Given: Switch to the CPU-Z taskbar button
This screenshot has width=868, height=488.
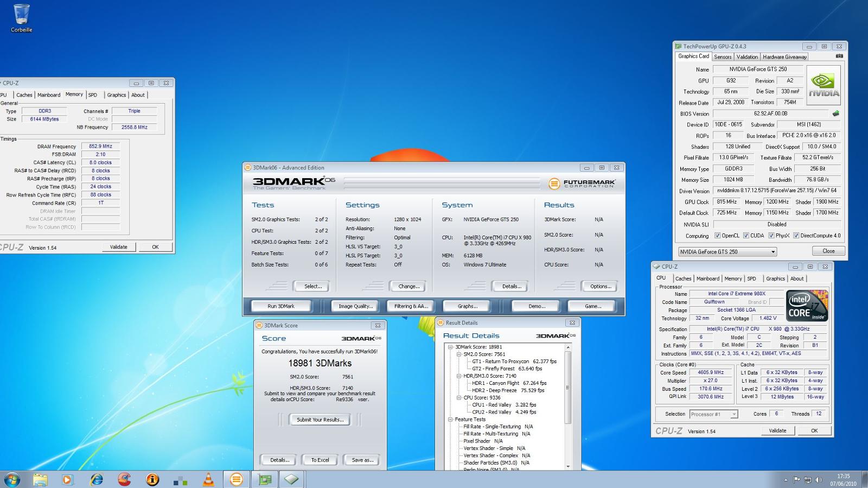Looking at the screenshot, I should 292,479.
